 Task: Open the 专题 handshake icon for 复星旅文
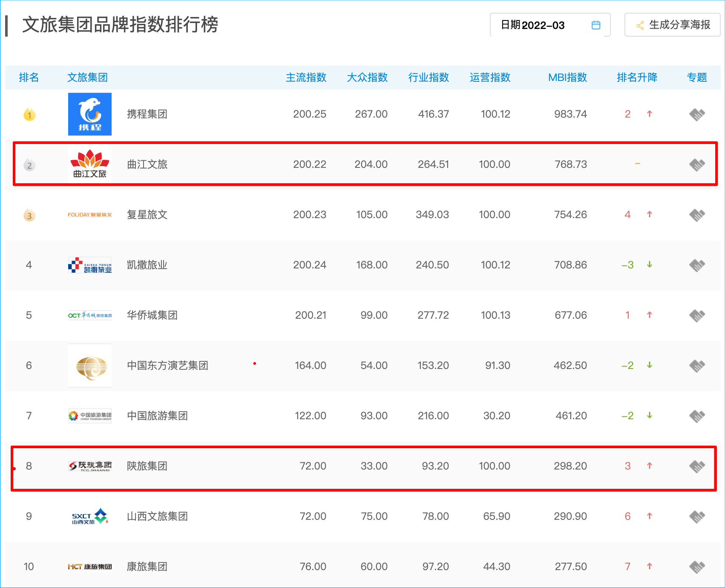click(x=697, y=215)
